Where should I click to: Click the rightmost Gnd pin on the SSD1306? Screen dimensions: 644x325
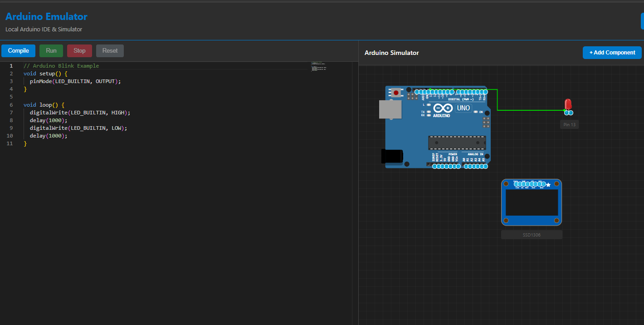pos(543,184)
